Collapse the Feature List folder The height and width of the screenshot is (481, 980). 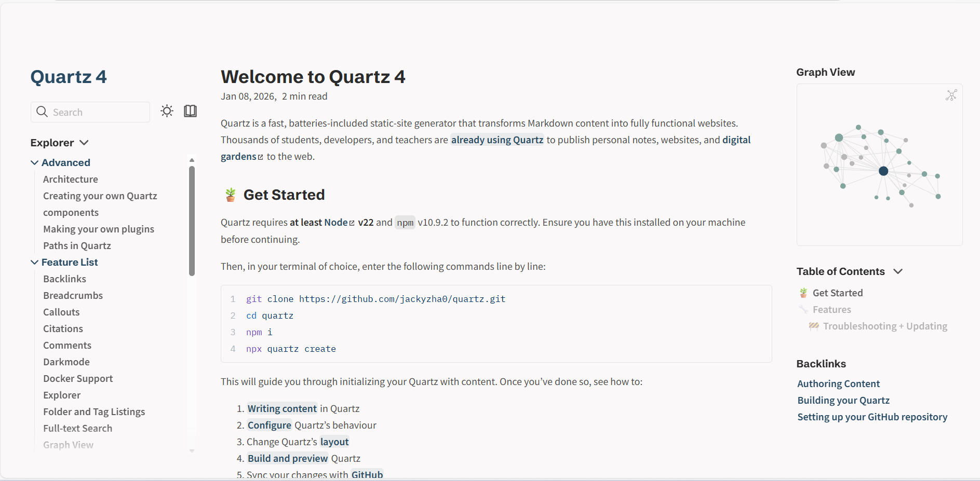coord(35,262)
